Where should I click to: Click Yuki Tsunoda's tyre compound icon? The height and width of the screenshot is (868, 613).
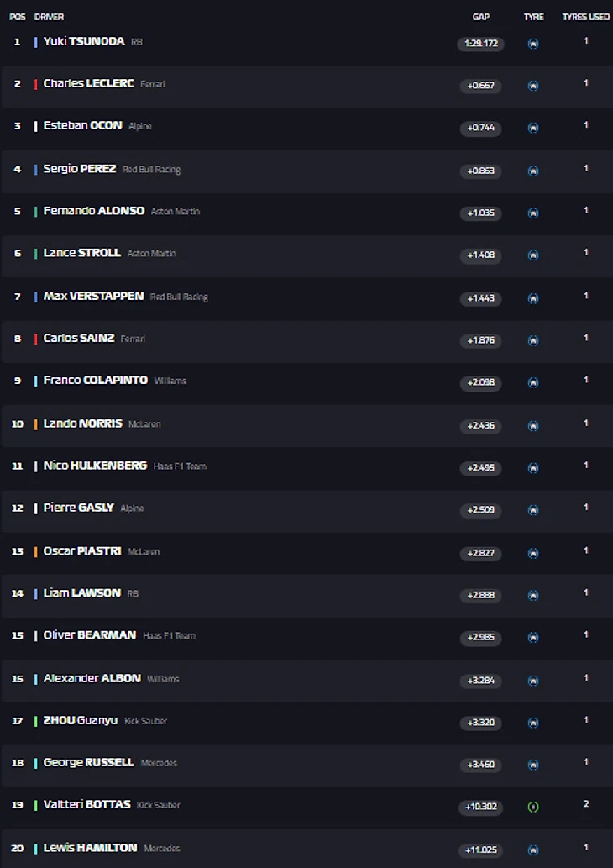[533, 44]
